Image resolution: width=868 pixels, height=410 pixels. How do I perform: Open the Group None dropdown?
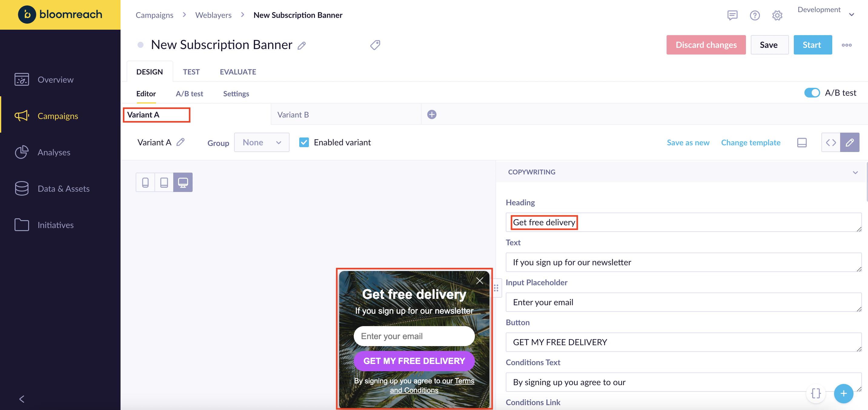point(261,143)
